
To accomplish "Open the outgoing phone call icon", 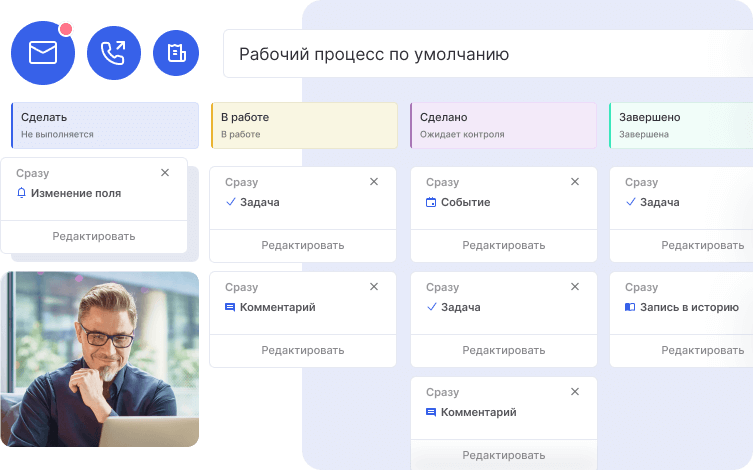I will tap(114, 53).
